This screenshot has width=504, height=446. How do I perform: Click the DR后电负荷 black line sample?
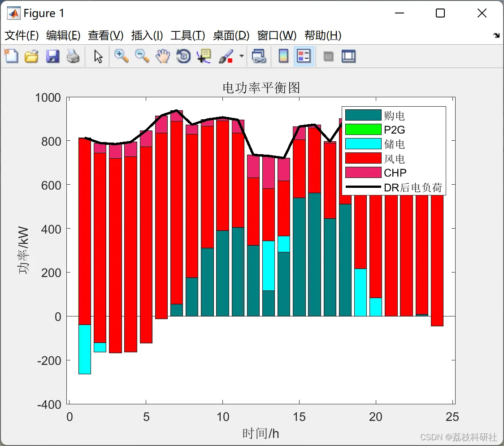pyautogui.click(x=363, y=186)
